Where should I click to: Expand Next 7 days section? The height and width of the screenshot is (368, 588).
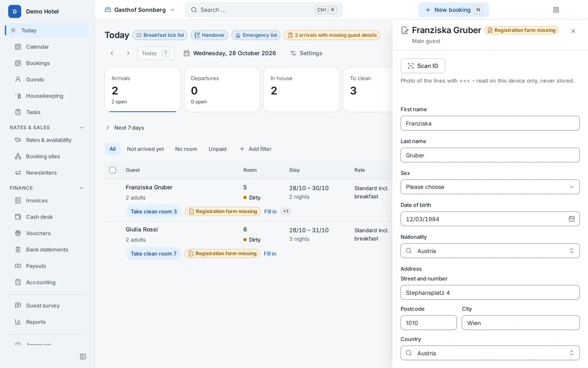[124, 127]
